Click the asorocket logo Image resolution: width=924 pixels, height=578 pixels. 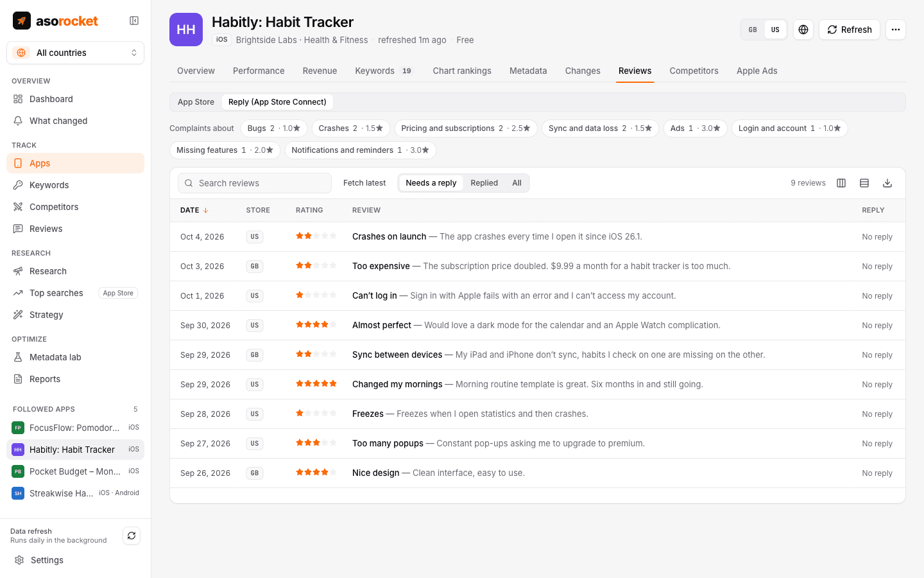(x=56, y=21)
